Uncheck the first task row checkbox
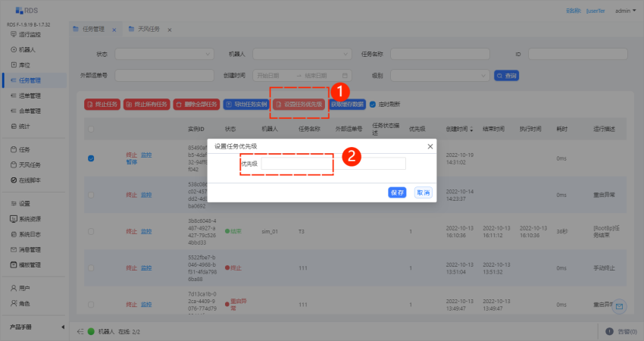The height and width of the screenshot is (341, 644). pos(91,158)
